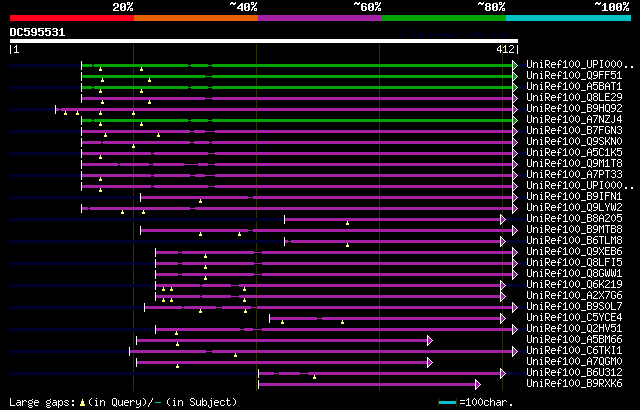Click the ~100% identity label
The height and width of the screenshot is (410, 640).
pyautogui.click(x=611, y=7)
